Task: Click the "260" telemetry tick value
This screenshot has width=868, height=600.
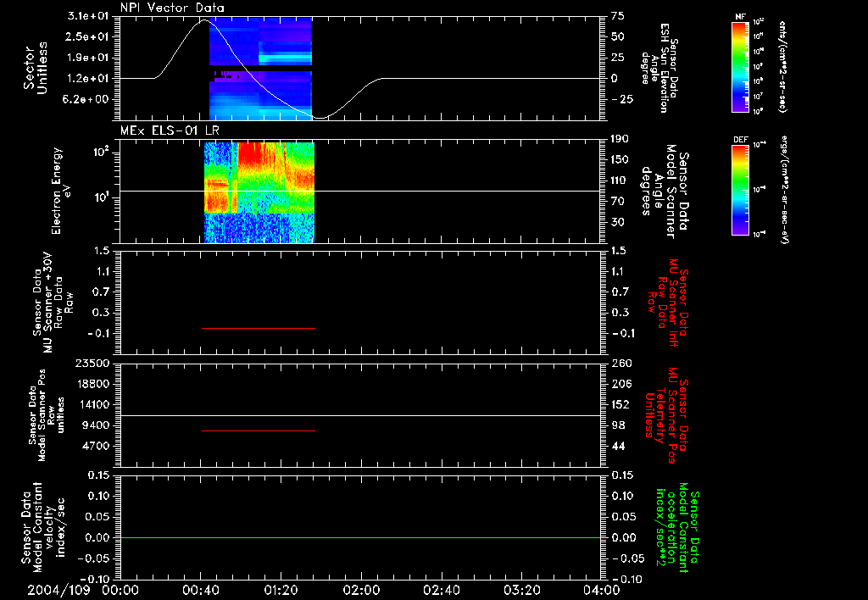Action: pos(620,363)
